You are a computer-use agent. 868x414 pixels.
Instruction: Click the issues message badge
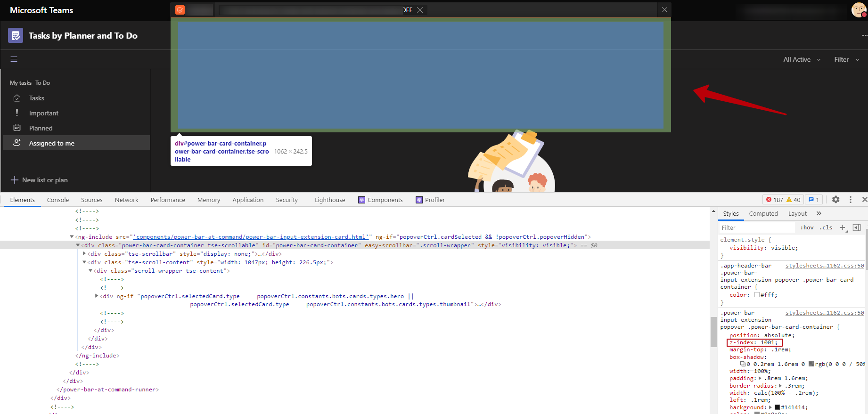[x=814, y=200]
